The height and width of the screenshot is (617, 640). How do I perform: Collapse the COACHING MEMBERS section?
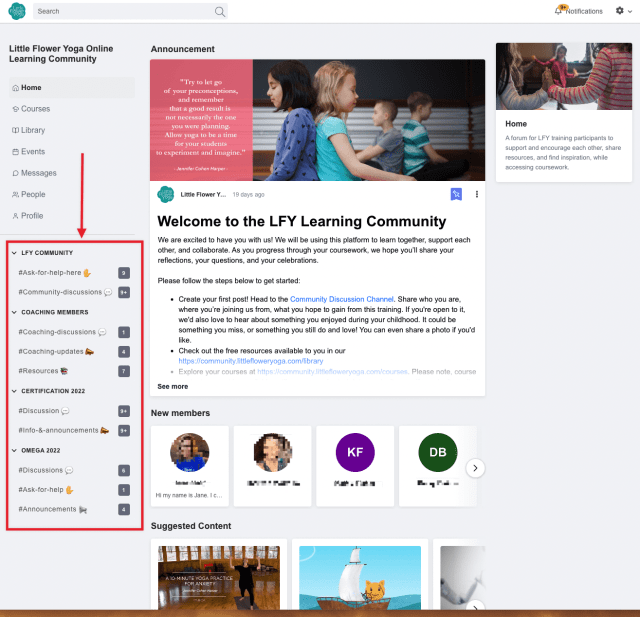(x=14, y=312)
